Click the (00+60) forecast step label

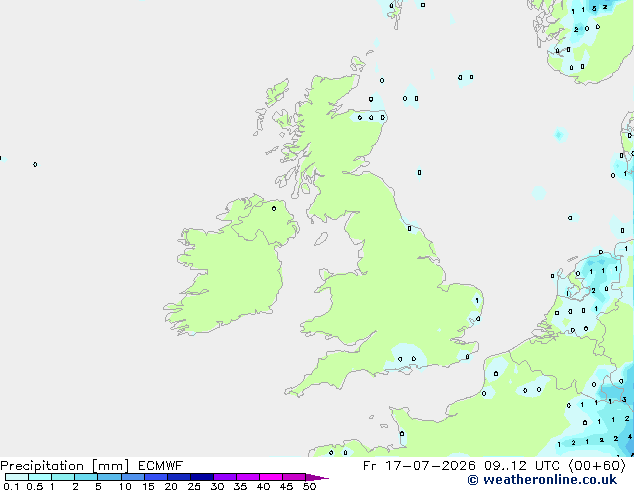coord(597,466)
